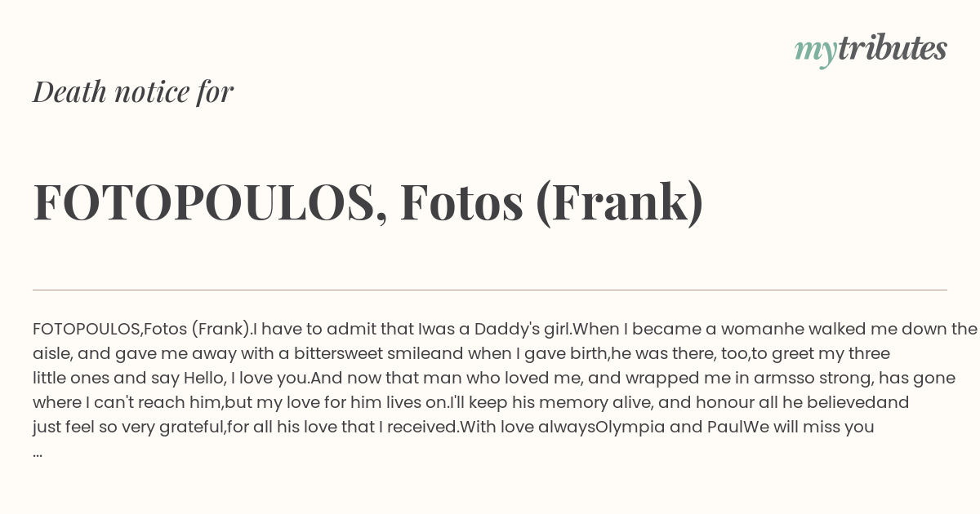
Task: Click the green "my" part of logo
Action: (815, 51)
